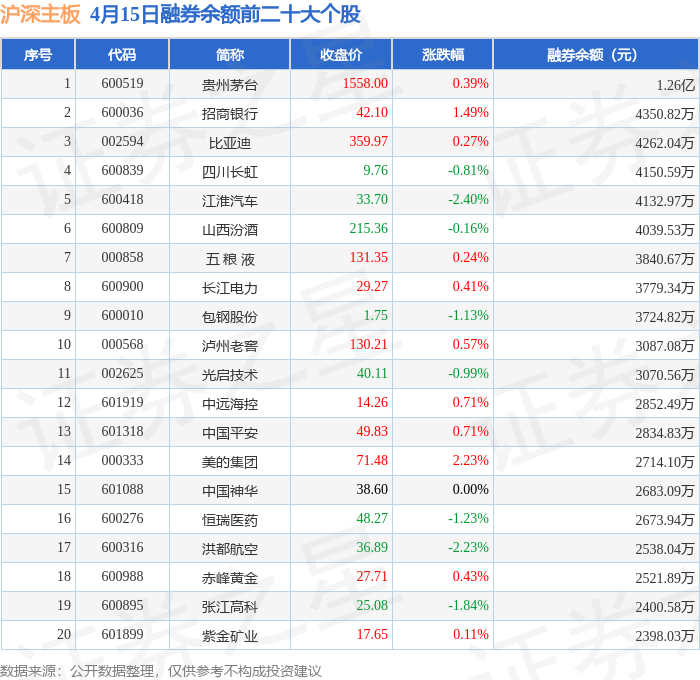Select stock code 000858
Image resolution: width=700 pixels, height=680 pixels.
(x=122, y=258)
